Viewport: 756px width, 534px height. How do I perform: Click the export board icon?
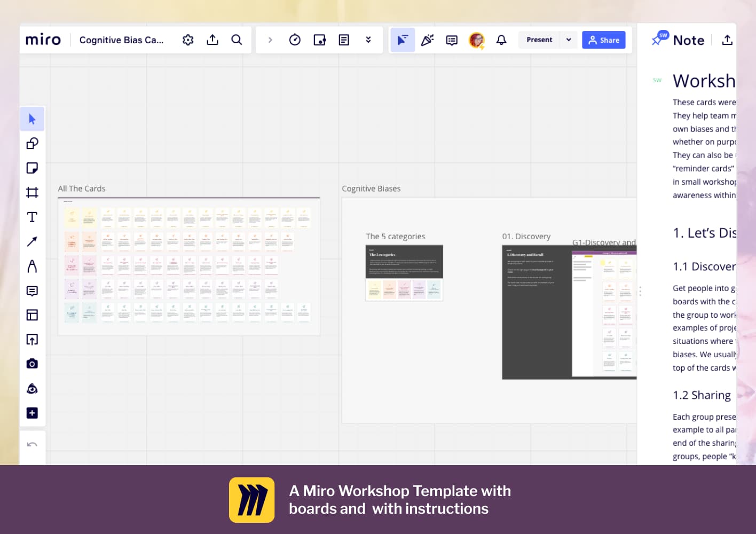212,40
